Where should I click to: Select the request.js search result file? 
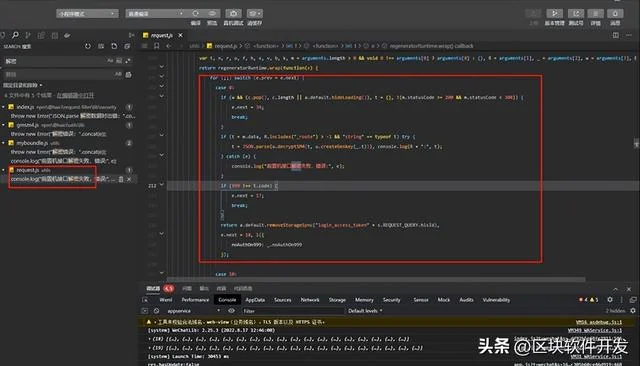[x=27, y=170]
